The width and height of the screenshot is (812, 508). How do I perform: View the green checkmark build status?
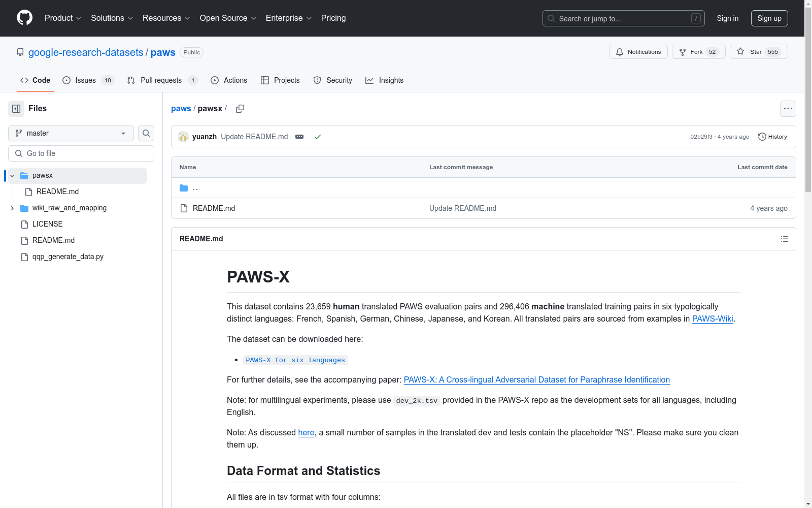pos(318,137)
